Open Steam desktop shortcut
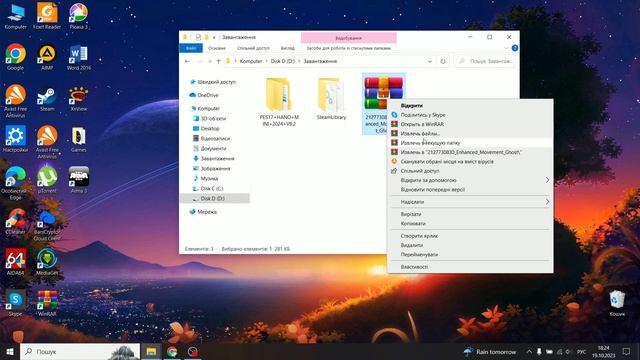 [47, 98]
